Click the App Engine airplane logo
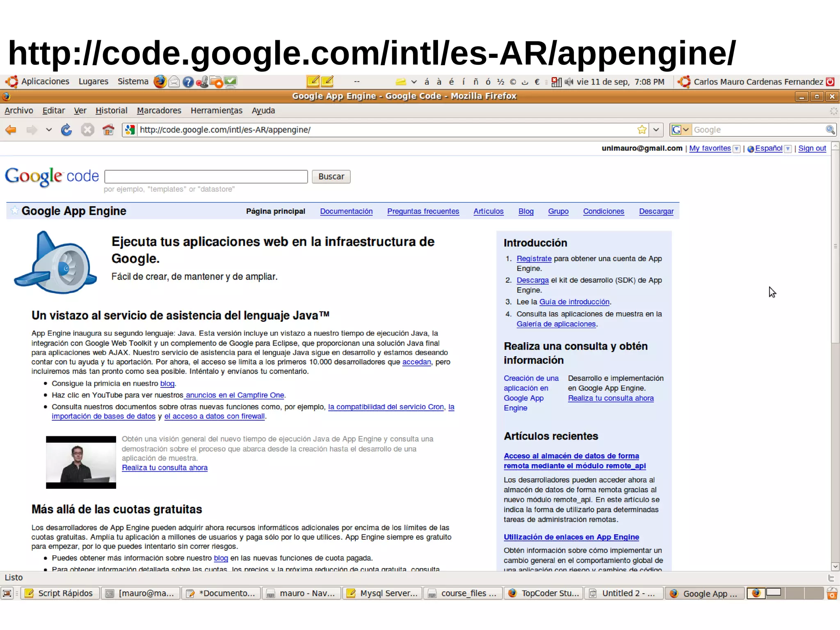Screen dimensions: 840x630 tap(55, 262)
